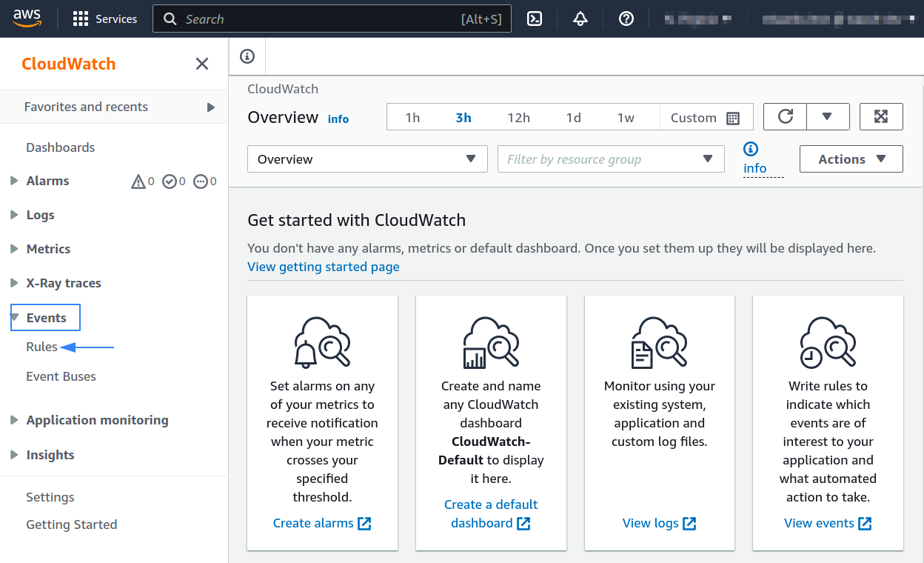Select the 3h time range
Viewport: 924px width, 563px height.
(x=463, y=117)
